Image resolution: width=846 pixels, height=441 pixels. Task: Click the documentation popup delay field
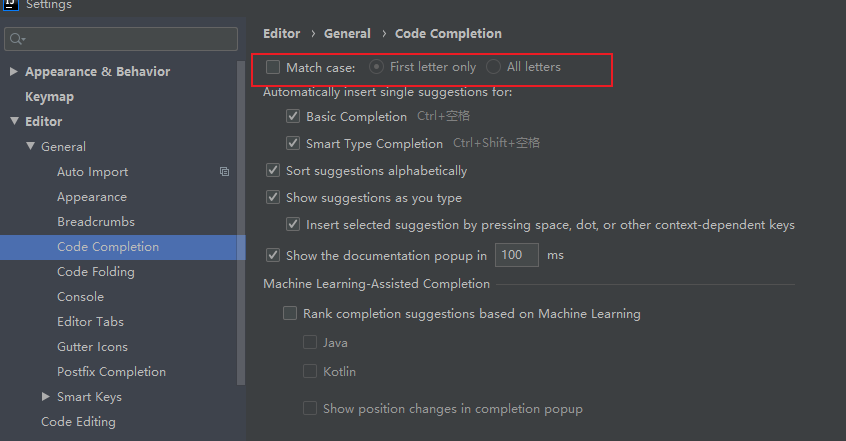click(x=516, y=255)
